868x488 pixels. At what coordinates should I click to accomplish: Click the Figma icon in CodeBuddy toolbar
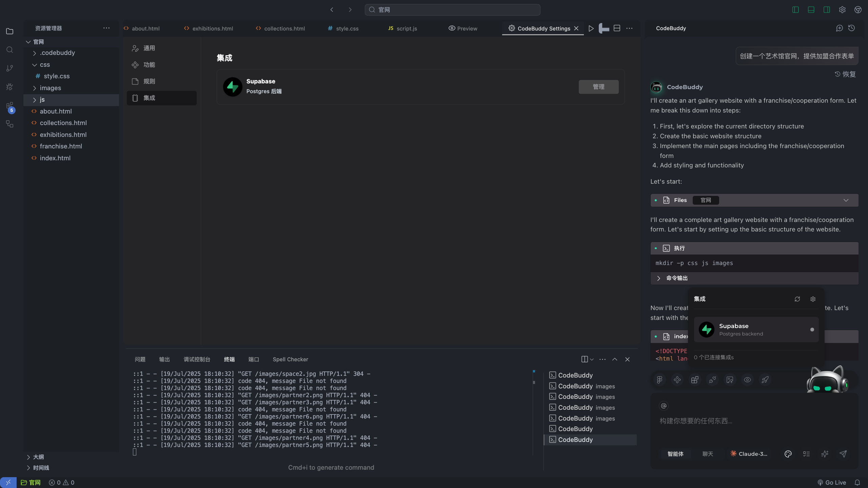click(x=659, y=380)
